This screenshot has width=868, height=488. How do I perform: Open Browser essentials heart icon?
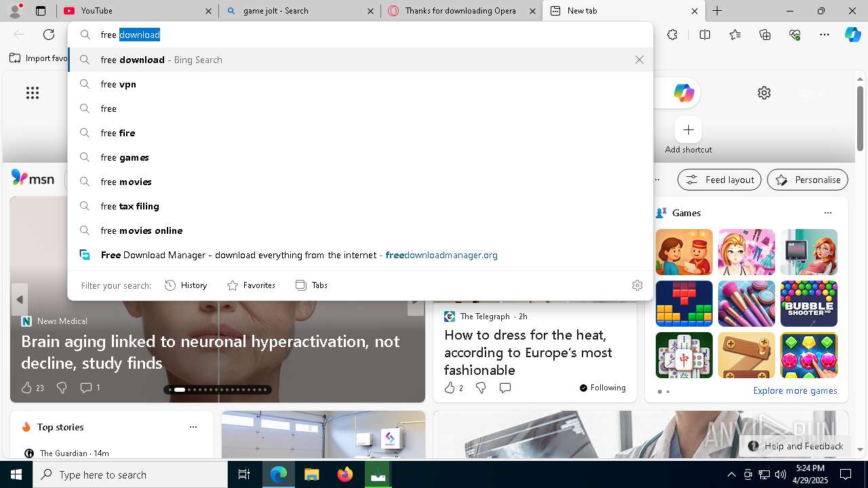click(x=795, y=35)
